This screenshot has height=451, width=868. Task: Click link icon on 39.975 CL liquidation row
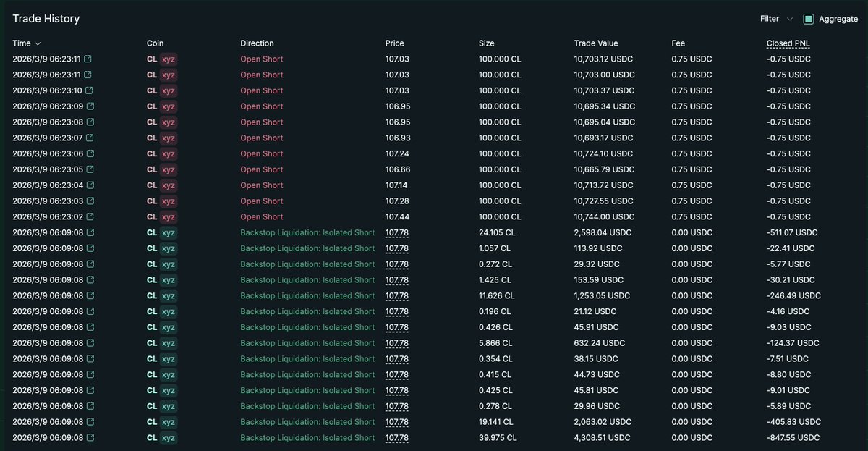click(x=90, y=438)
